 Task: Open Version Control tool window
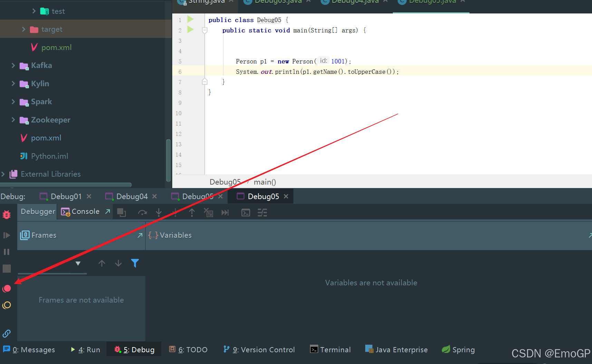tap(259, 350)
